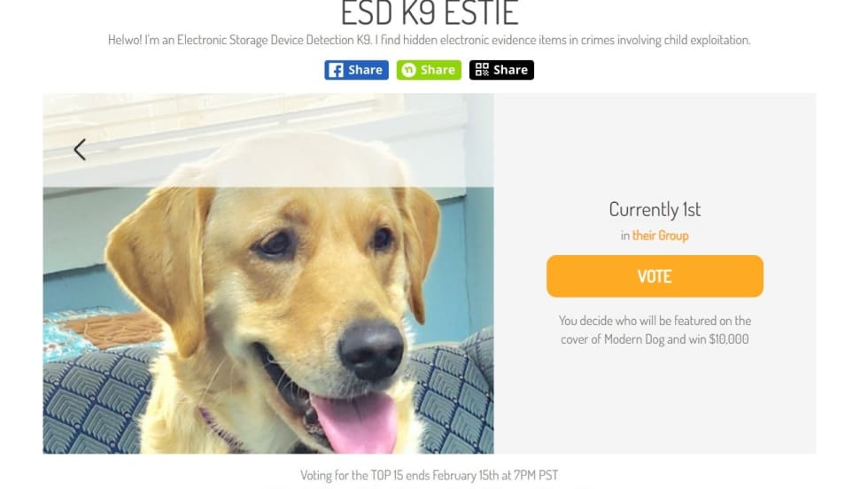The width and height of the screenshot is (868, 489).
Task: Click the "Currently 1st" ranking text
Action: coord(655,209)
